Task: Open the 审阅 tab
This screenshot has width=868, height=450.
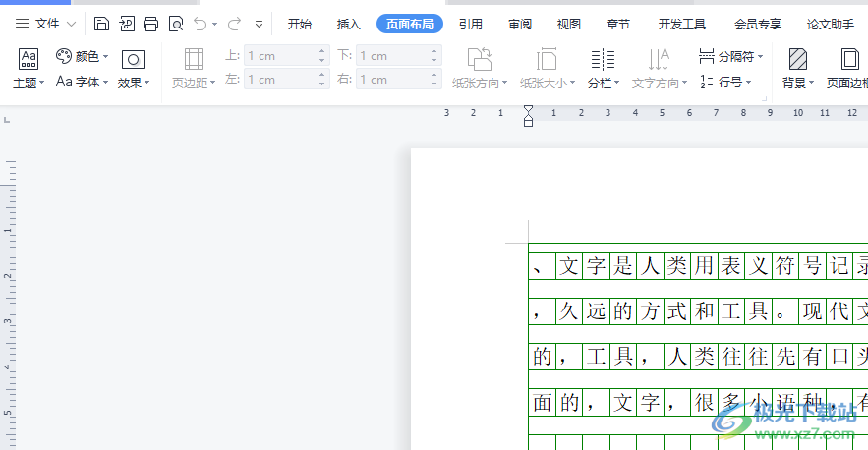Action: pos(520,24)
